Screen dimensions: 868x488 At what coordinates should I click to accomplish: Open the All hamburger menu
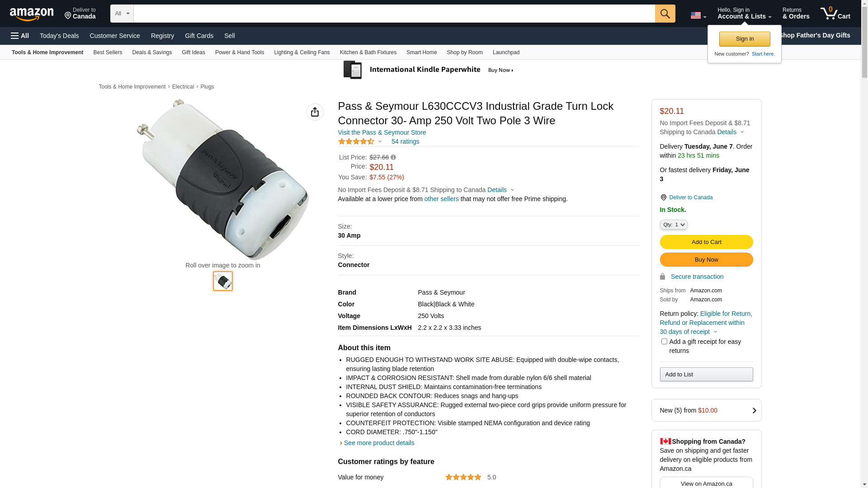pos(20,36)
